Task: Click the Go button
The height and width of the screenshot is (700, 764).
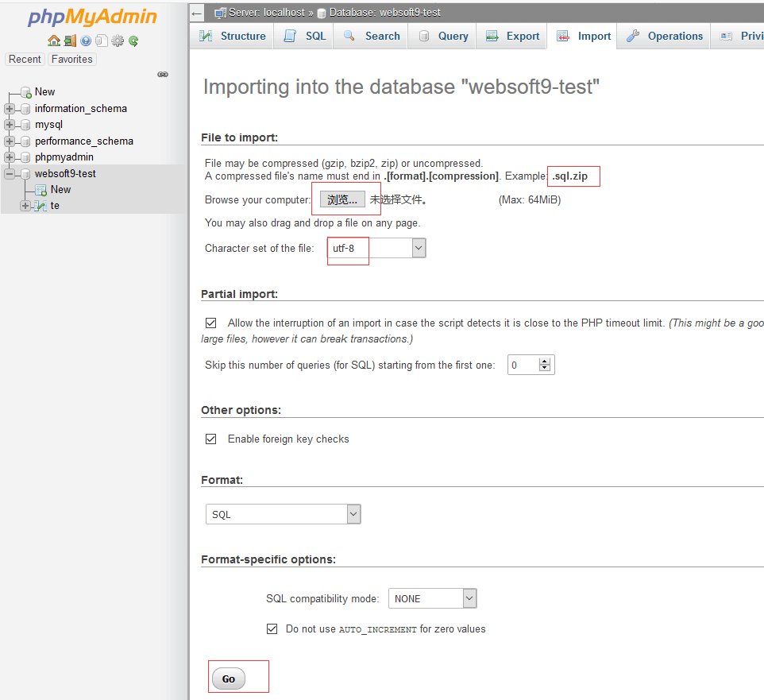Action: coord(229,679)
